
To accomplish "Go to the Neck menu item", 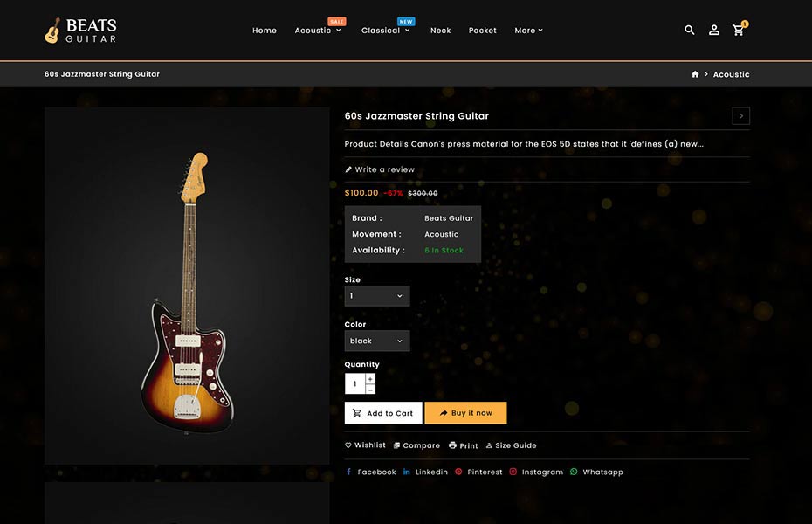I will (x=441, y=31).
